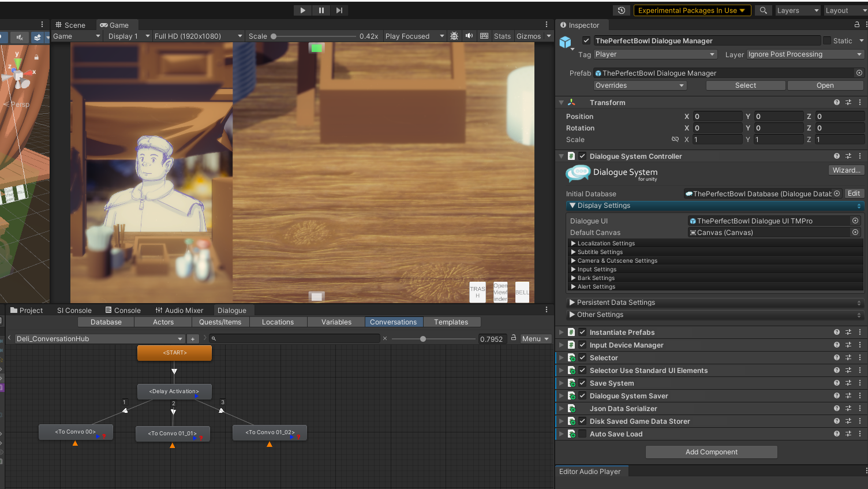Click the Inspector lock icon
The image size is (868, 489).
[x=856, y=25]
